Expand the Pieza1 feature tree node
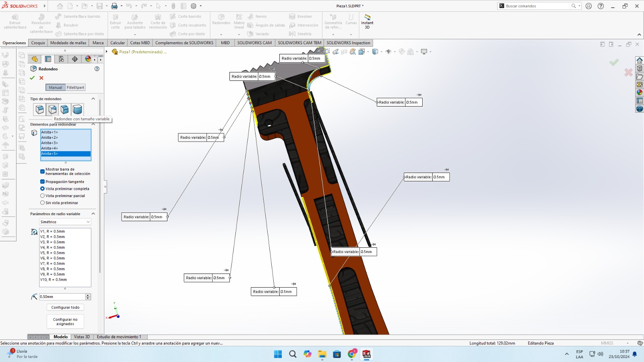Viewport: 644px width, 362px height. coord(107,51)
